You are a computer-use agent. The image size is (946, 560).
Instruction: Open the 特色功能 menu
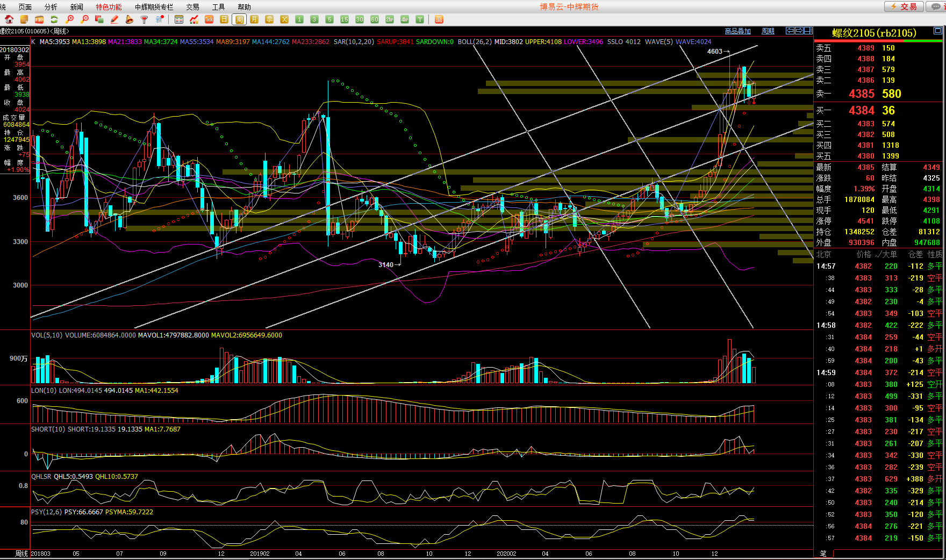[x=109, y=7]
